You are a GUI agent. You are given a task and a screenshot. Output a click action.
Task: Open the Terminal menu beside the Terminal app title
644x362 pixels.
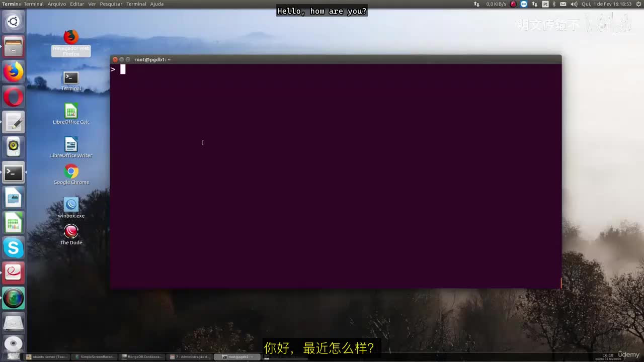click(x=34, y=4)
